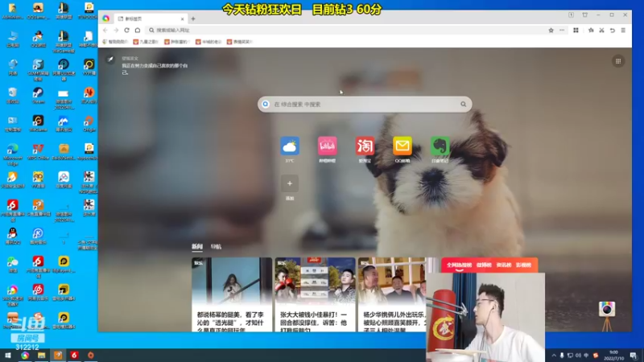Open the favorites list star icon

[591, 30]
